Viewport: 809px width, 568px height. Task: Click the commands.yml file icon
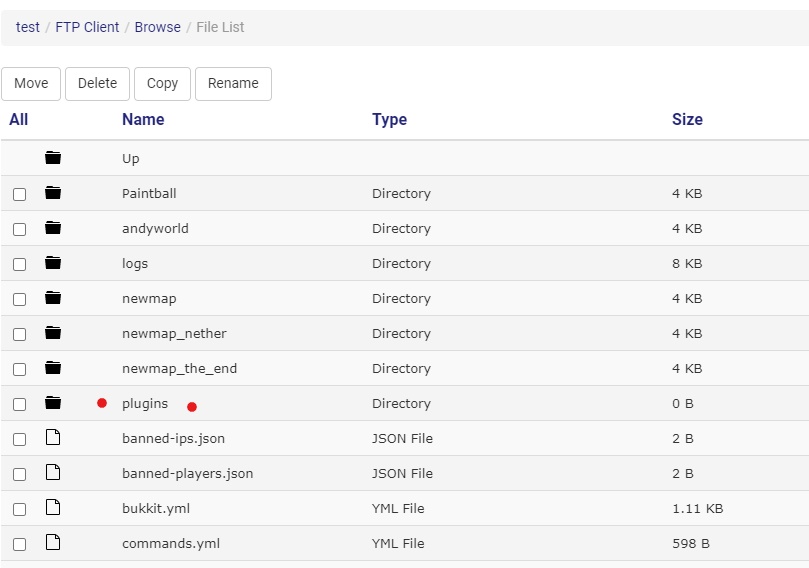[x=53, y=542]
